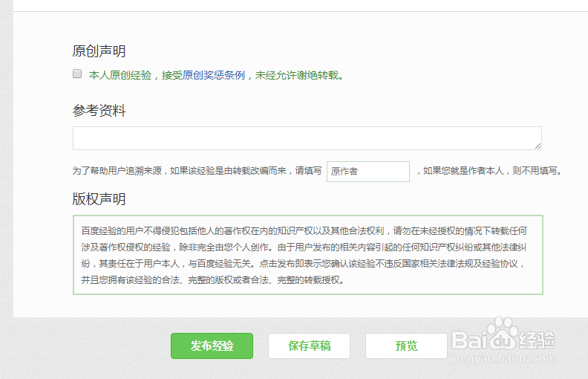Save the draft via 保存草稿
Screen dimensions: 588x379
point(309,346)
